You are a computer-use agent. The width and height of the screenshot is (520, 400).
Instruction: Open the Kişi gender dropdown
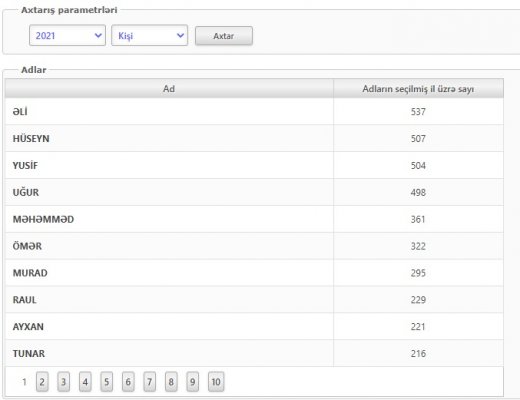point(149,35)
